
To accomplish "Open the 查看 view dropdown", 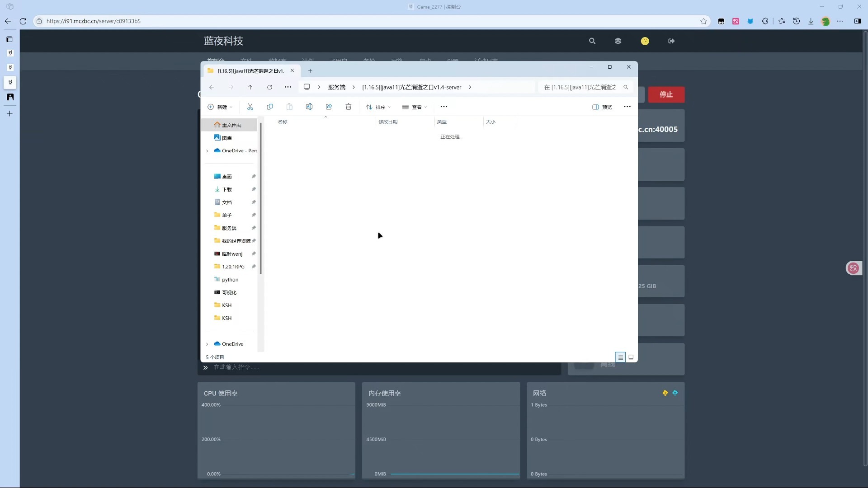I will coord(415,107).
